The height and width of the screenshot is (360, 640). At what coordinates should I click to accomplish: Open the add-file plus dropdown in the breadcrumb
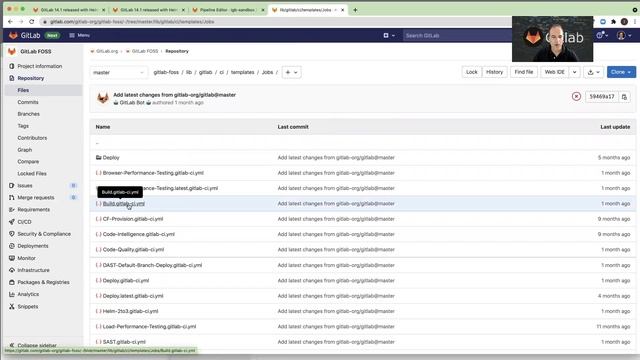291,72
